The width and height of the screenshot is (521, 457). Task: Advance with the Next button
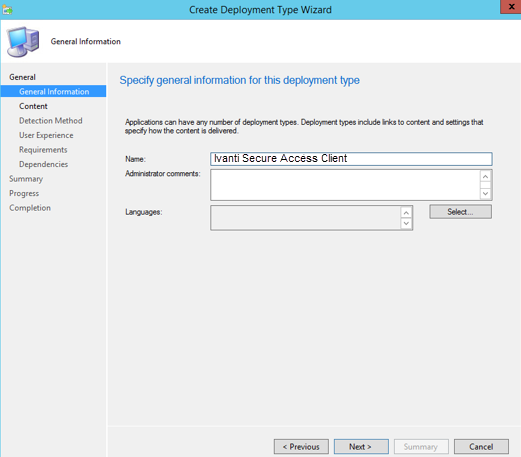(361, 447)
